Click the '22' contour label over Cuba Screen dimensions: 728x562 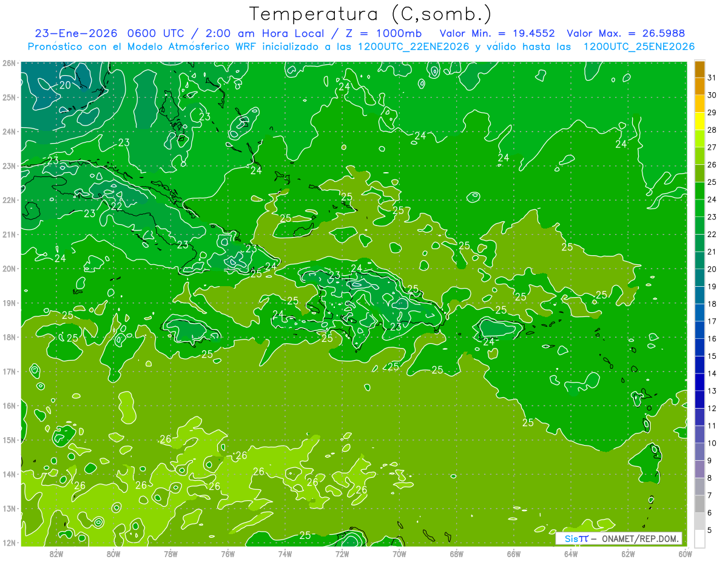[x=116, y=206]
